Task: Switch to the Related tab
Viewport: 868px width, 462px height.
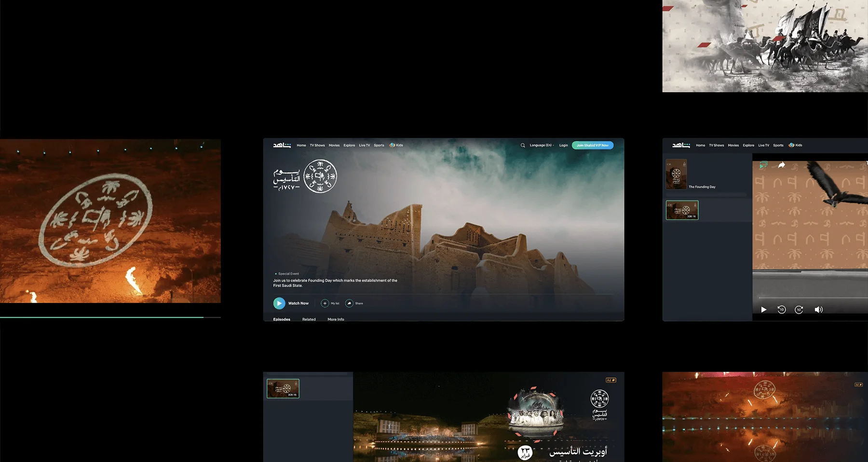Action: 309,319
